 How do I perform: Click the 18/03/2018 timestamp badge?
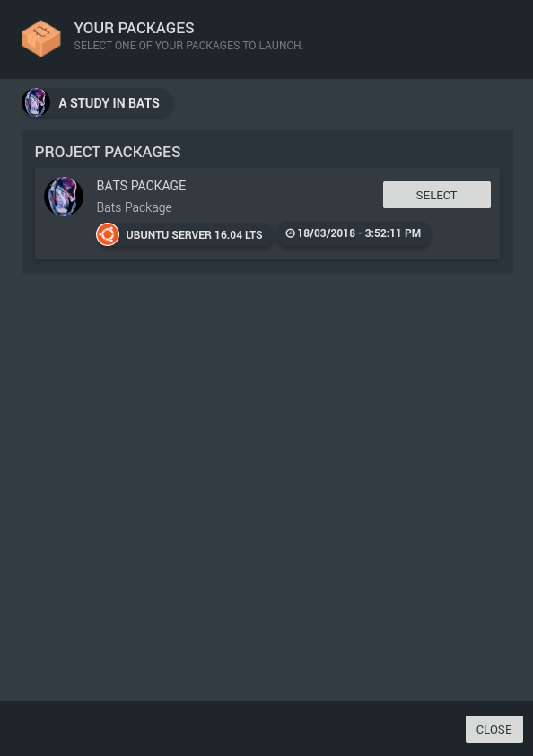coord(354,233)
